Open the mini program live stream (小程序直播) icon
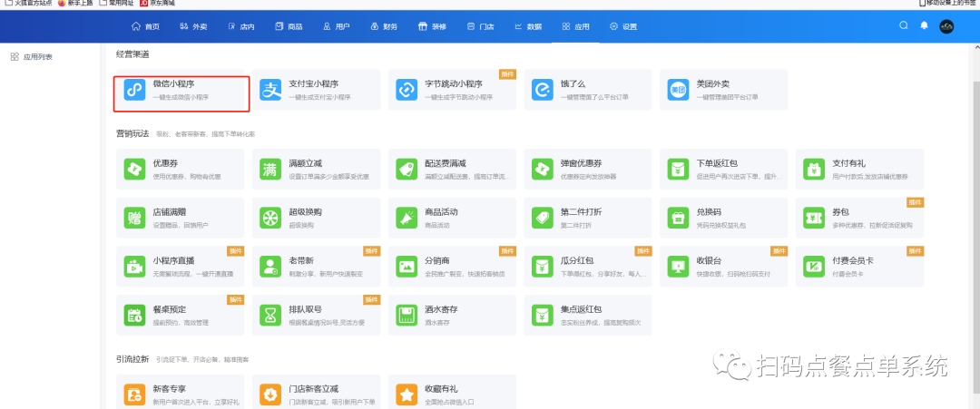 click(x=135, y=266)
